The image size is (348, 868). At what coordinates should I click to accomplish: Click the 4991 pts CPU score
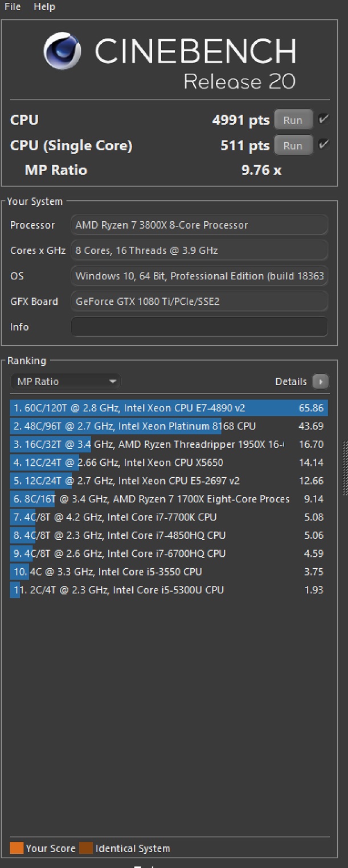point(241,120)
